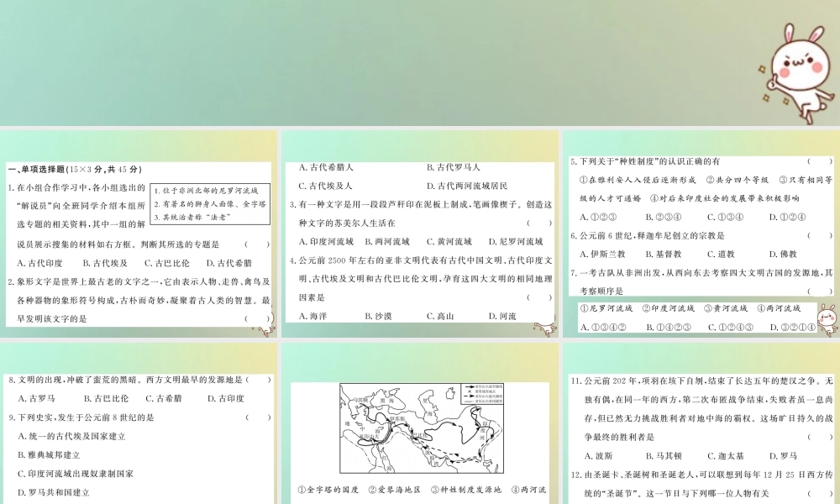Choose A. 伊斯兰教
Screen dimensions: 840x504
click(x=602, y=254)
